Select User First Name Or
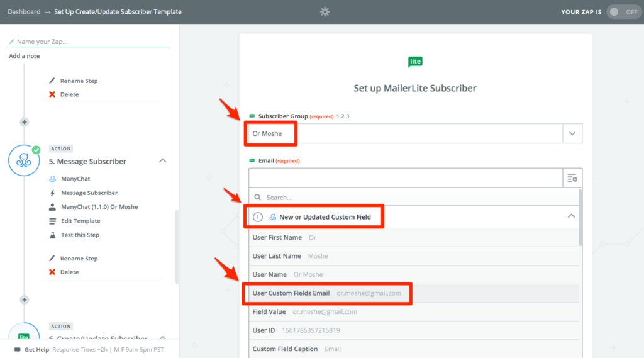Image resolution: width=644 pixels, height=358 pixels. point(414,238)
